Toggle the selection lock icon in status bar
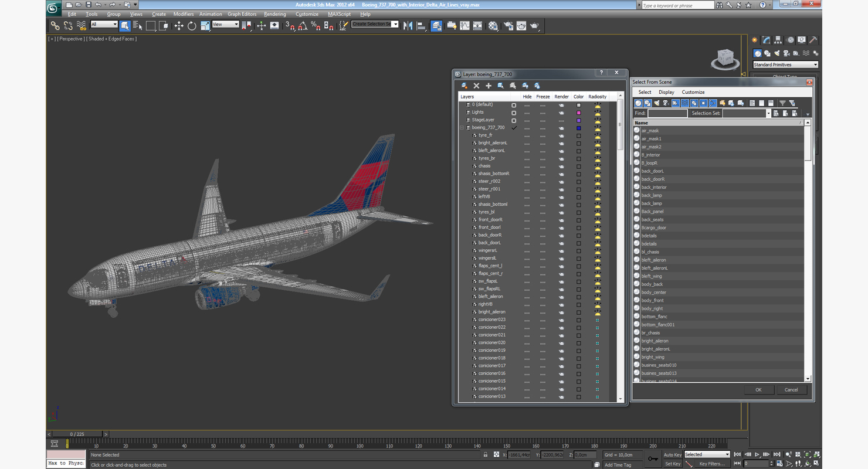This screenshot has height=469, width=868. tap(485, 455)
